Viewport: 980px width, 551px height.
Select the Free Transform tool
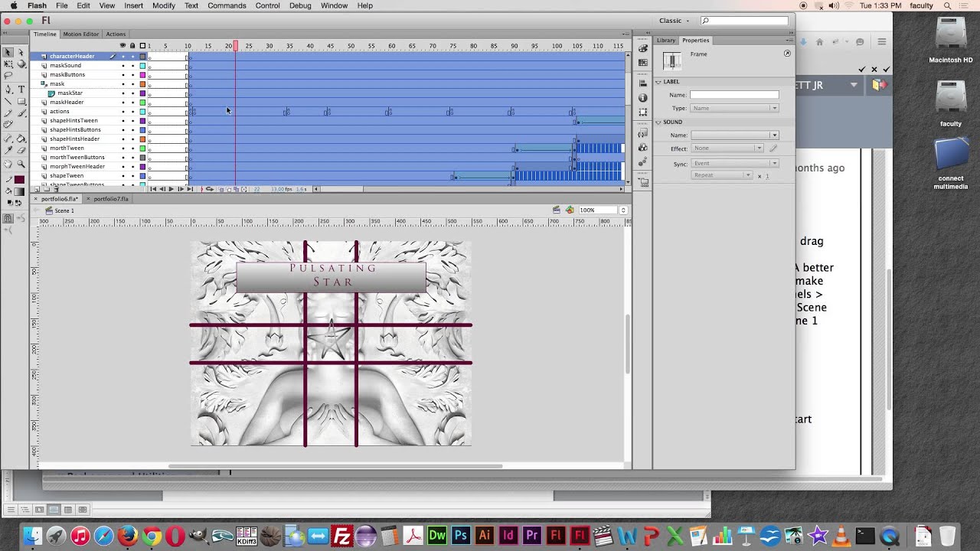pos(8,64)
